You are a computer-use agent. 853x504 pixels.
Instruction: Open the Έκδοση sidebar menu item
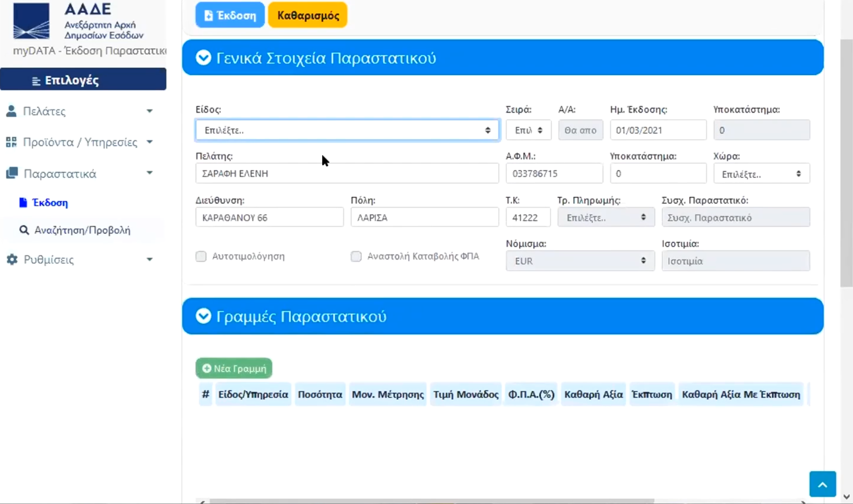(x=50, y=203)
